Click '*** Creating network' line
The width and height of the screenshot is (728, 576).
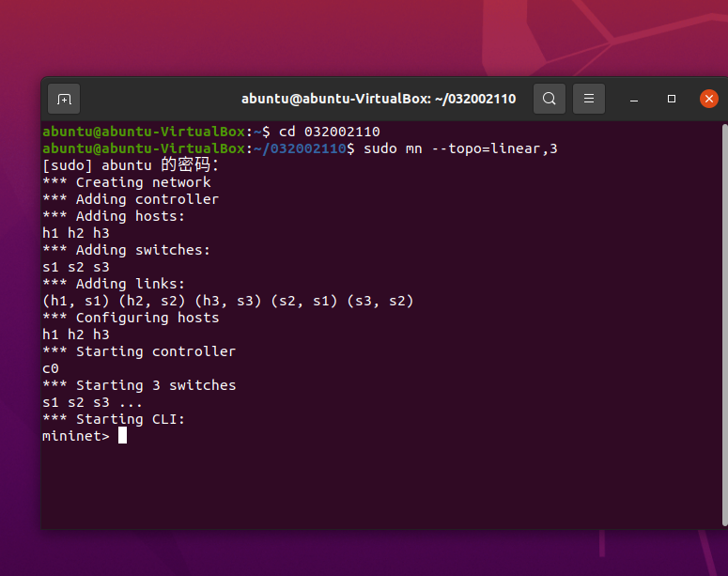pos(127,182)
